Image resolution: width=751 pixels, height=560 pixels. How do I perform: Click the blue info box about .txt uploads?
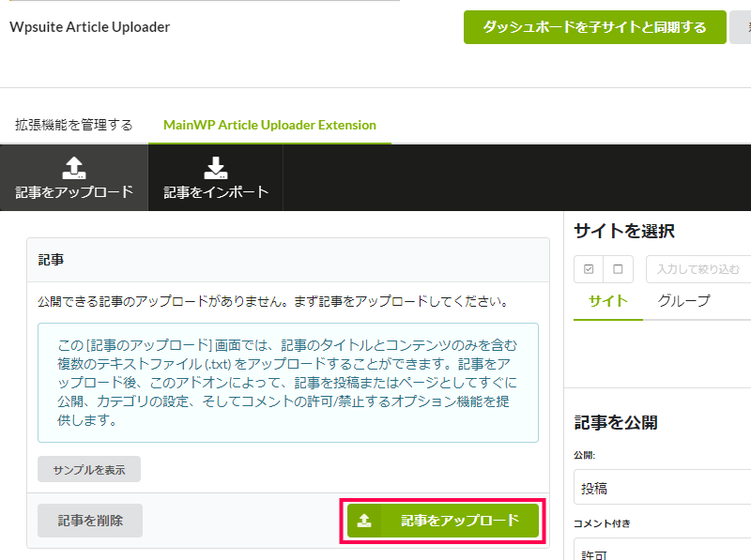[x=288, y=383]
